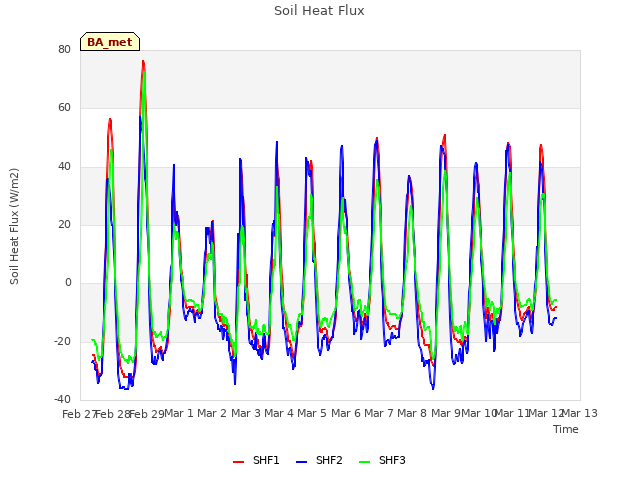The height and width of the screenshot is (480, 640).
Task: Click the 60 y-axis tick label
Action: pos(64,108)
